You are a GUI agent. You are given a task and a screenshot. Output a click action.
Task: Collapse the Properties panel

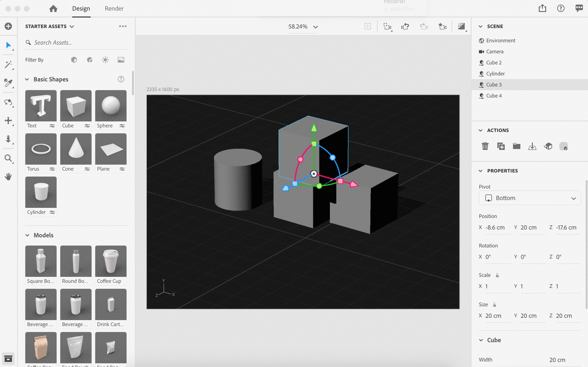[481, 171]
